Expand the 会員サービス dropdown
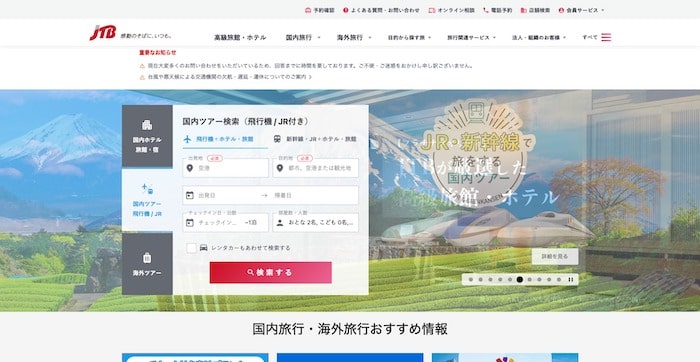Viewport: 700px width, 362px height. [x=581, y=10]
